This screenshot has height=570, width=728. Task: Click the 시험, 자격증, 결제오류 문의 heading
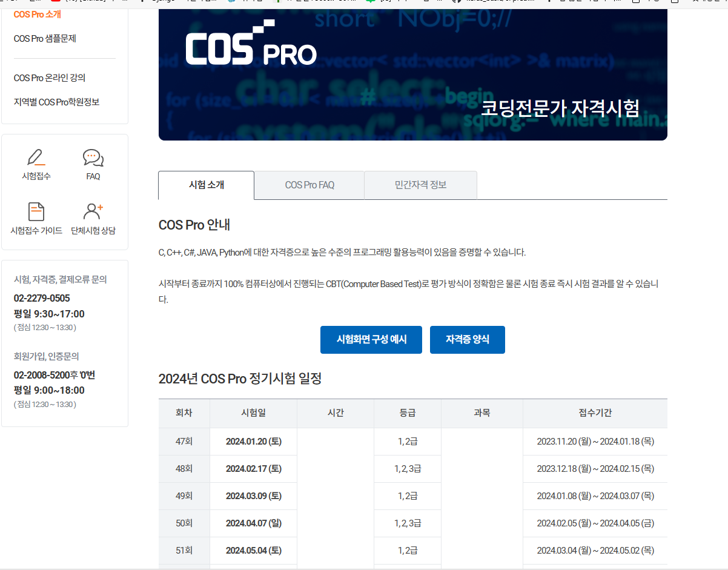(60, 279)
